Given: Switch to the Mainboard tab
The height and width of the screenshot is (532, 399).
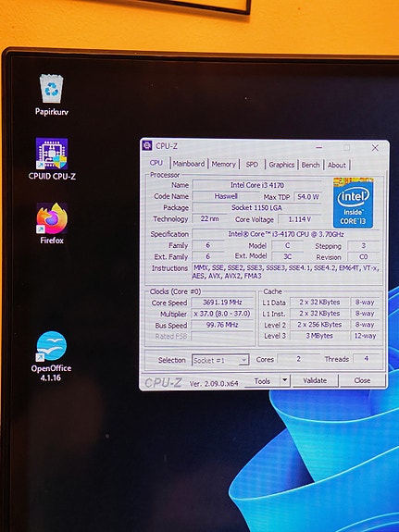Looking at the screenshot, I should pyautogui.click(x=189, y=164).
